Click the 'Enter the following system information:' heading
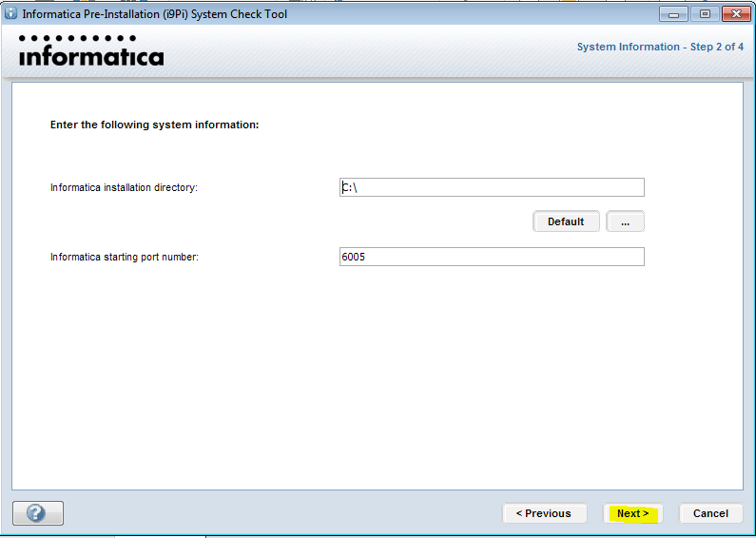The width and height of the screenshot is (756, 538). pos(155,125)
